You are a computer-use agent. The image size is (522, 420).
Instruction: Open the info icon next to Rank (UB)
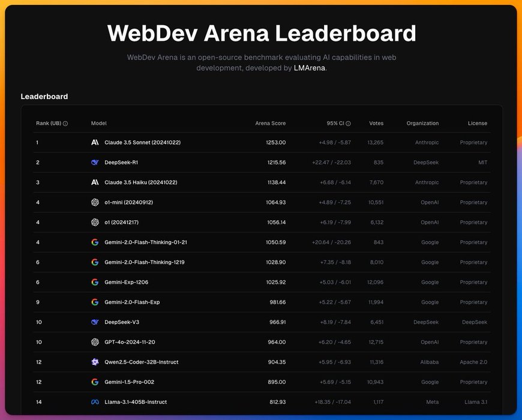[65, 124]
